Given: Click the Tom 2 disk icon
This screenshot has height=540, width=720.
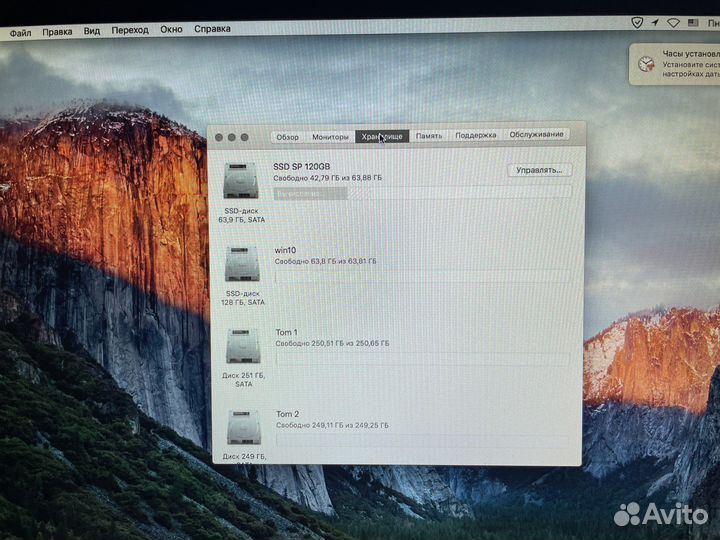Looking at the screenshot, I should 244,428.
